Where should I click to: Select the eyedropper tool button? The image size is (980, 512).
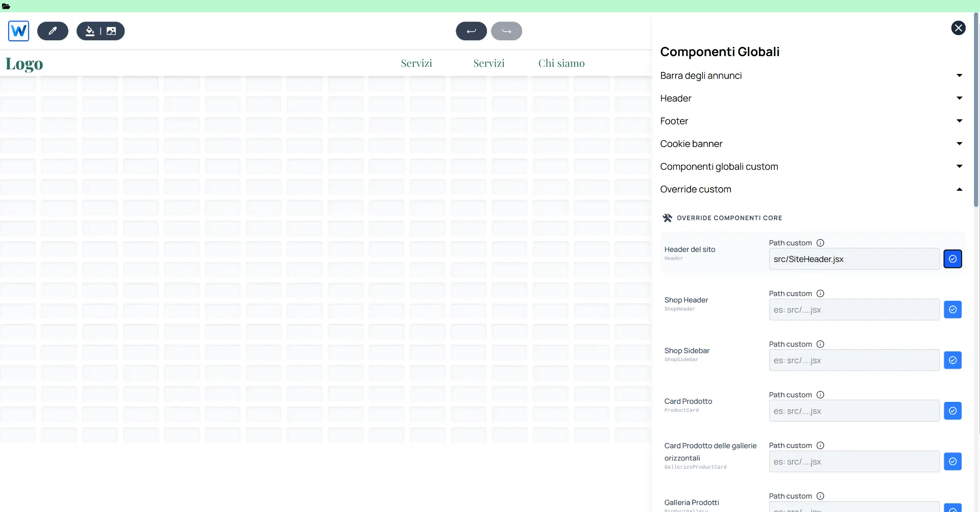click(53, 31)
